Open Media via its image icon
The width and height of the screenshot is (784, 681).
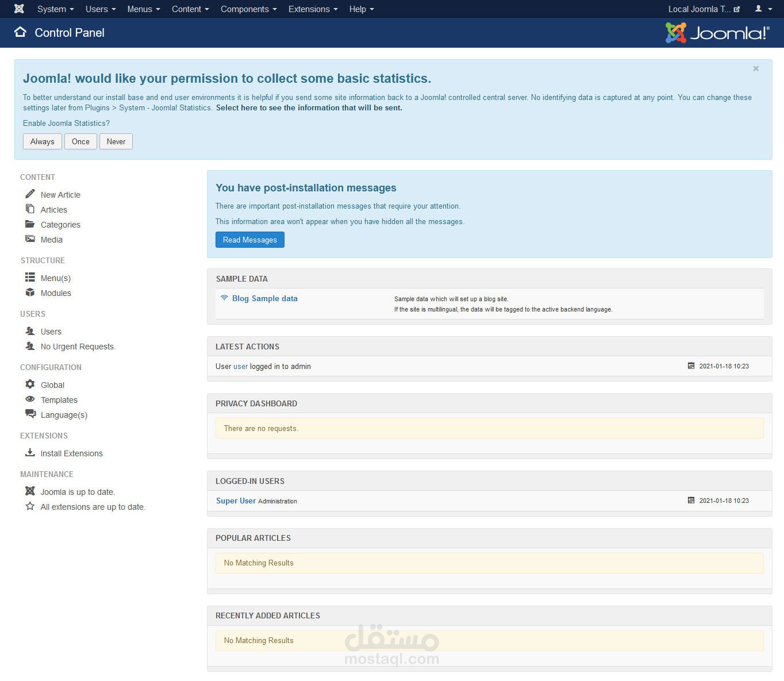30,238
